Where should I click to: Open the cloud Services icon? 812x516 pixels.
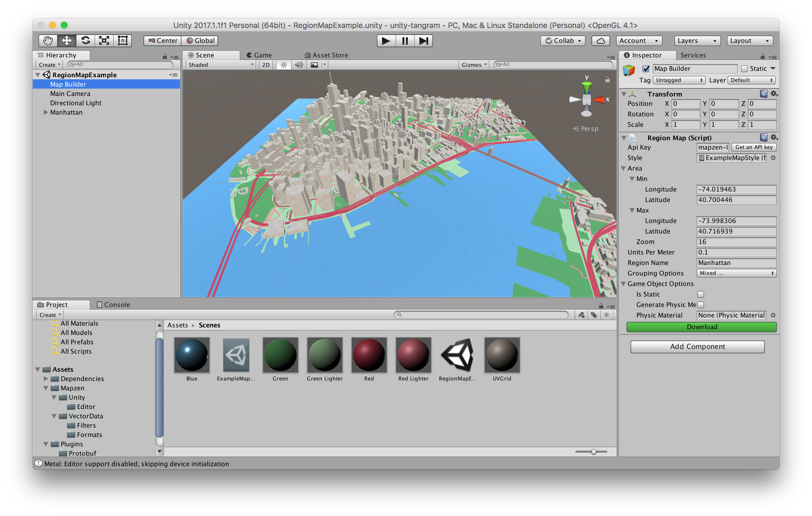(x=601, y=41)
